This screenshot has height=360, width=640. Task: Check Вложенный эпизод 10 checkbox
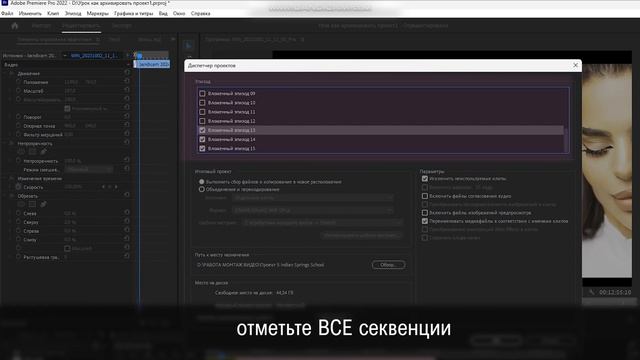click(x=202, y=102)
